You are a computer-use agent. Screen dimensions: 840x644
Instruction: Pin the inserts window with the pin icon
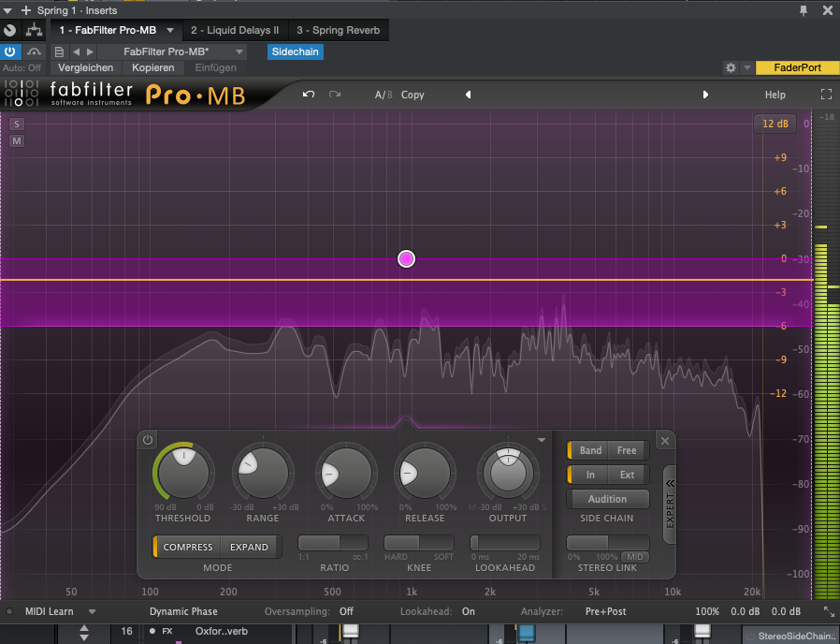pyautogui.click(x=803, y=10)
